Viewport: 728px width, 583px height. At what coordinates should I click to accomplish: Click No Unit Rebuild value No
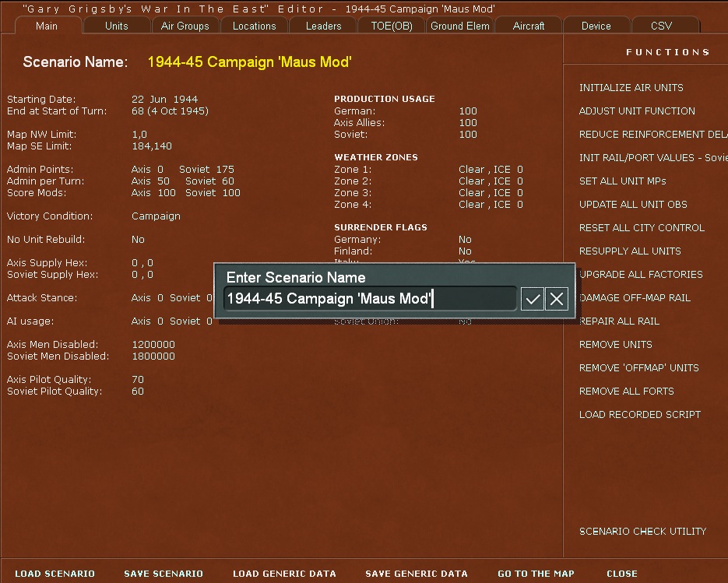pyautogui.click(x=138, y=240)
